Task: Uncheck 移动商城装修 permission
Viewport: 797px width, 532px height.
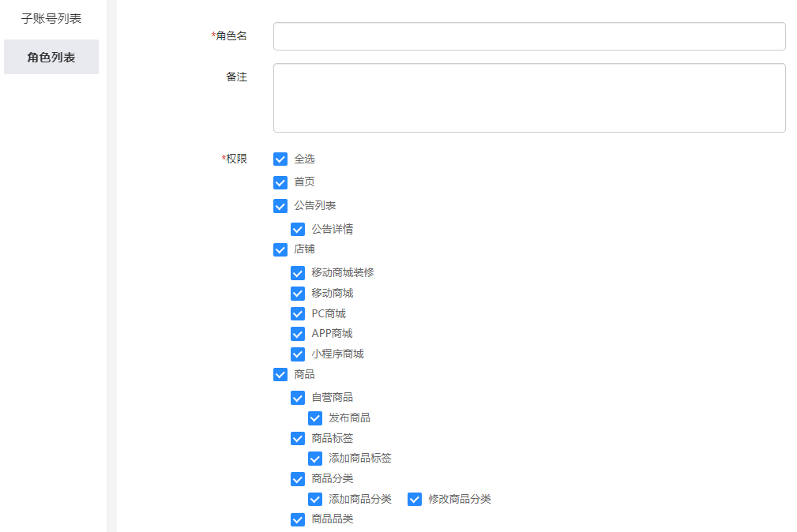Action: click(x=298, y=273)
